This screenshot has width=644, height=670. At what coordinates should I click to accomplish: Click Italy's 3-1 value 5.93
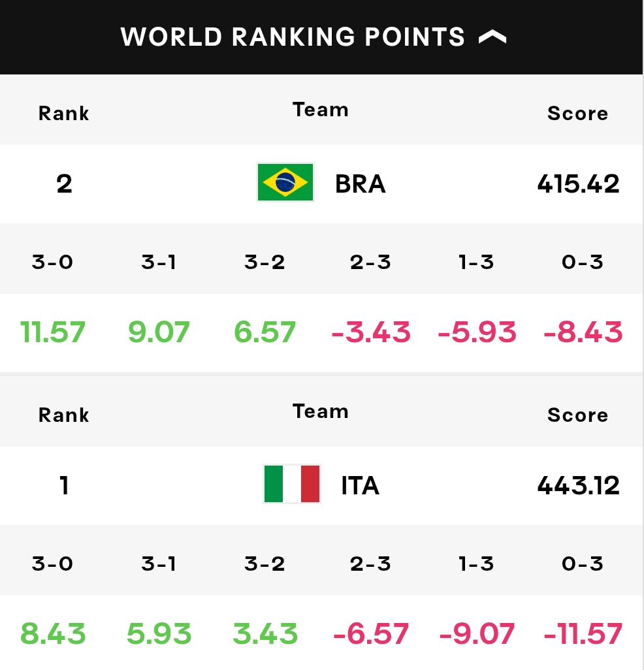[159, 633]
